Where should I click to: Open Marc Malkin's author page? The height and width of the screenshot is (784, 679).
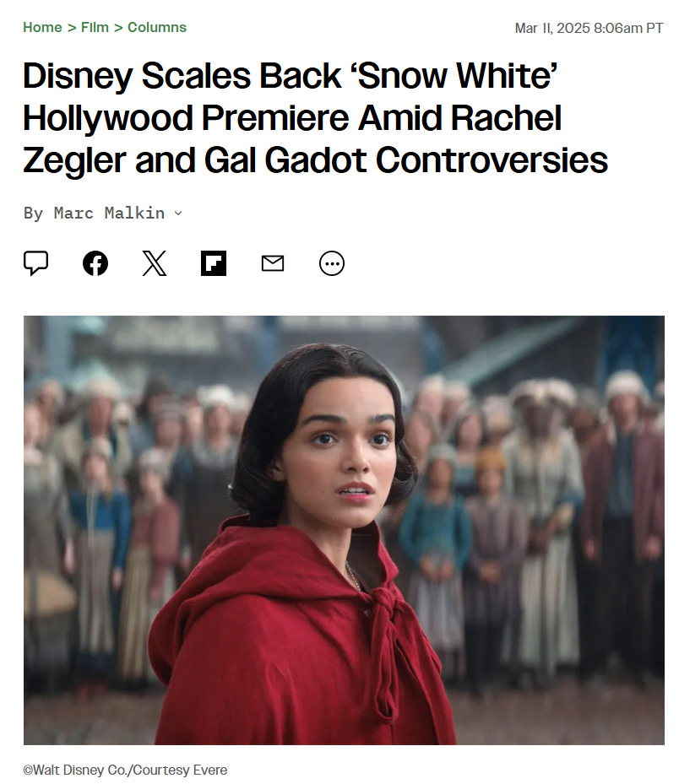(x=109, y=214)
